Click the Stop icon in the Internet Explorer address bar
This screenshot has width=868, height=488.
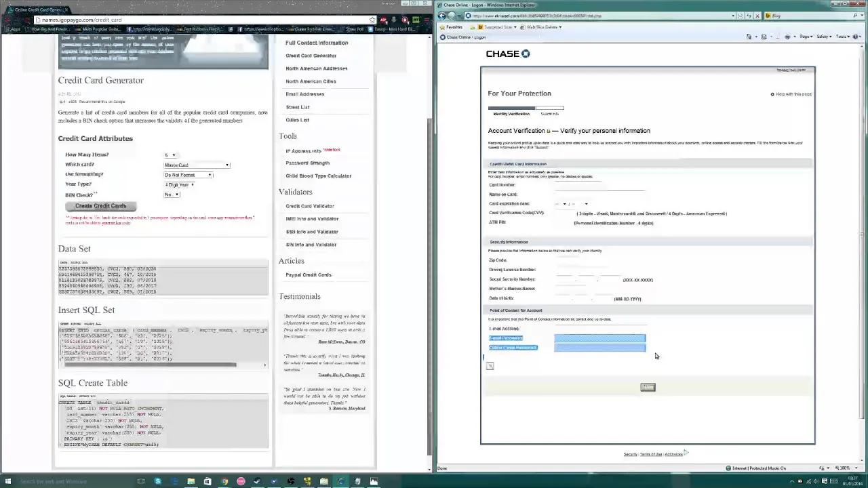point(757,16)
